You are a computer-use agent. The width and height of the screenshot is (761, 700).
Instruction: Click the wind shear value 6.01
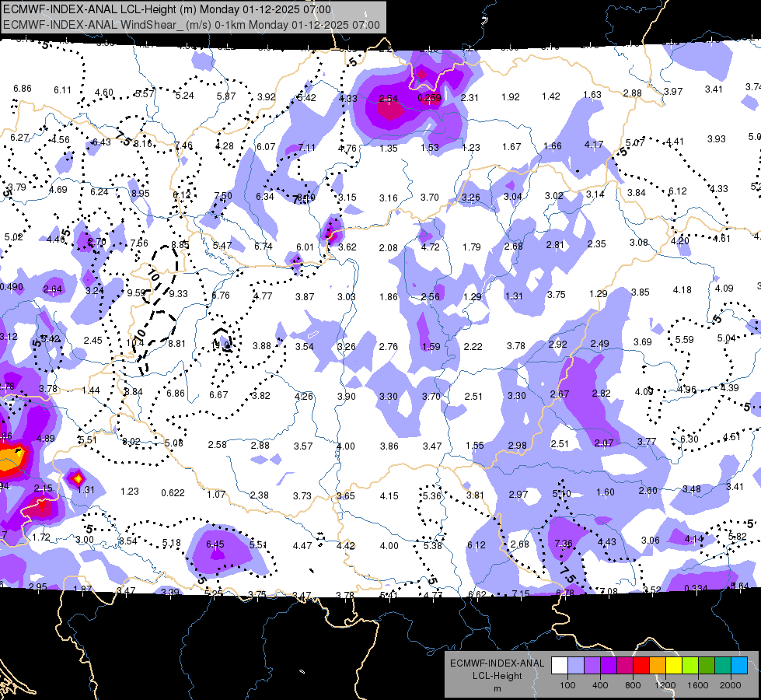(x=305, y=247)
